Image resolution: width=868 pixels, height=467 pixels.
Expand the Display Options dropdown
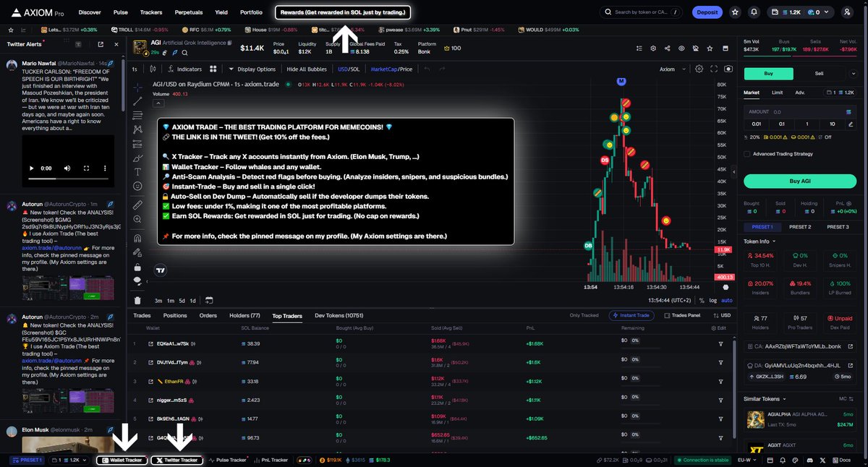pyautogui.click(x=252, y=69)
